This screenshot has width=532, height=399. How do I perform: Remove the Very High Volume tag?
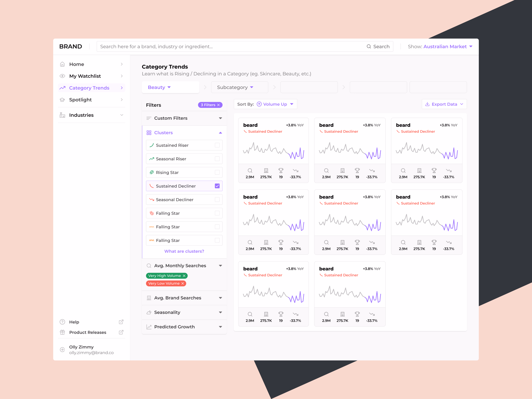point(184,276)
